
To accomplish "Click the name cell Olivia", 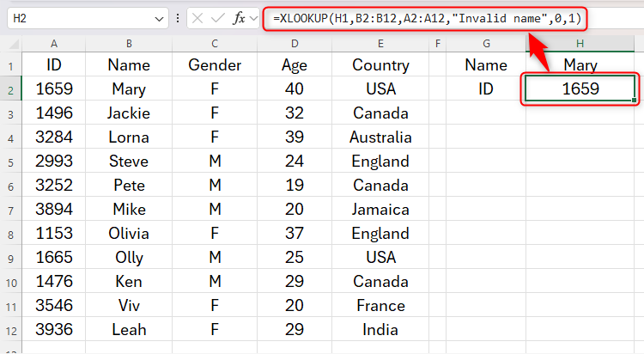I will tap(129, 233).
